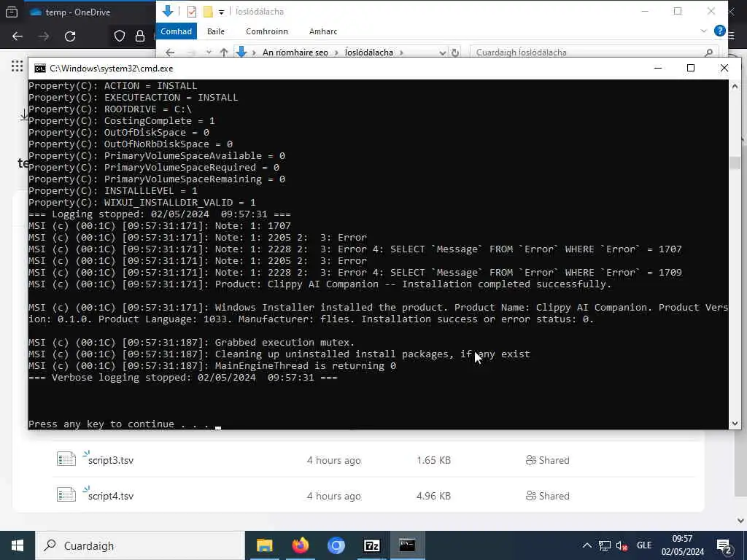Click the down arrow of the cmd scrollbar
This screenshot has width=747, height=560.
pyautogui.click(x=735, y=424)
